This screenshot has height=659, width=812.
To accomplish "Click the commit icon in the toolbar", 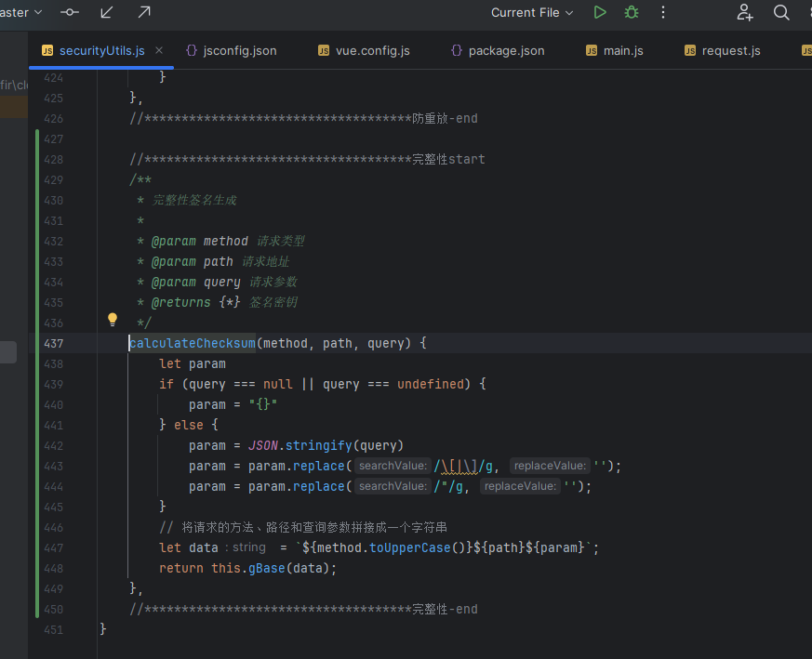I will 70,12.
